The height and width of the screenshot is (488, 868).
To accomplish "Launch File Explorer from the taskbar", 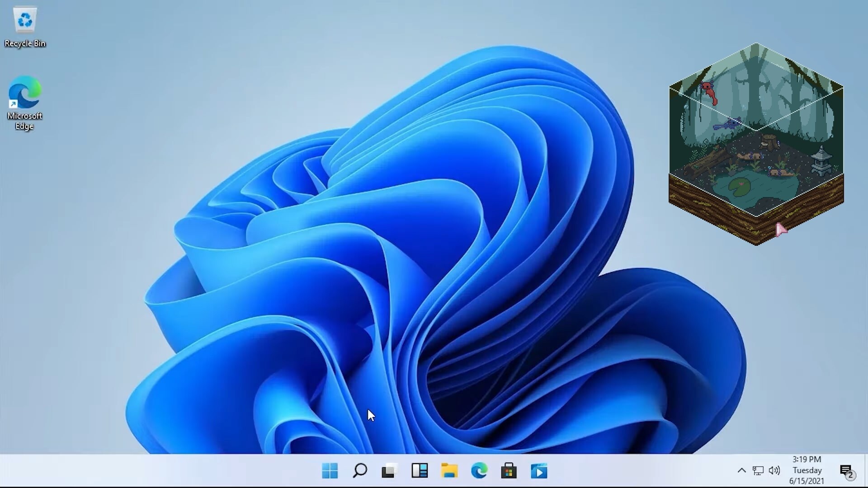I will tap(449, 471).
